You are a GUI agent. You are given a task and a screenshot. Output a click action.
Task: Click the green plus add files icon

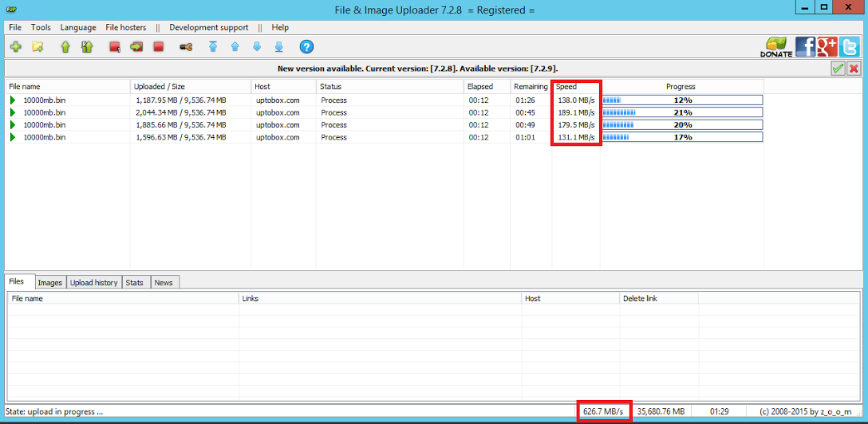pyautogui.click(x=16, y=48)
